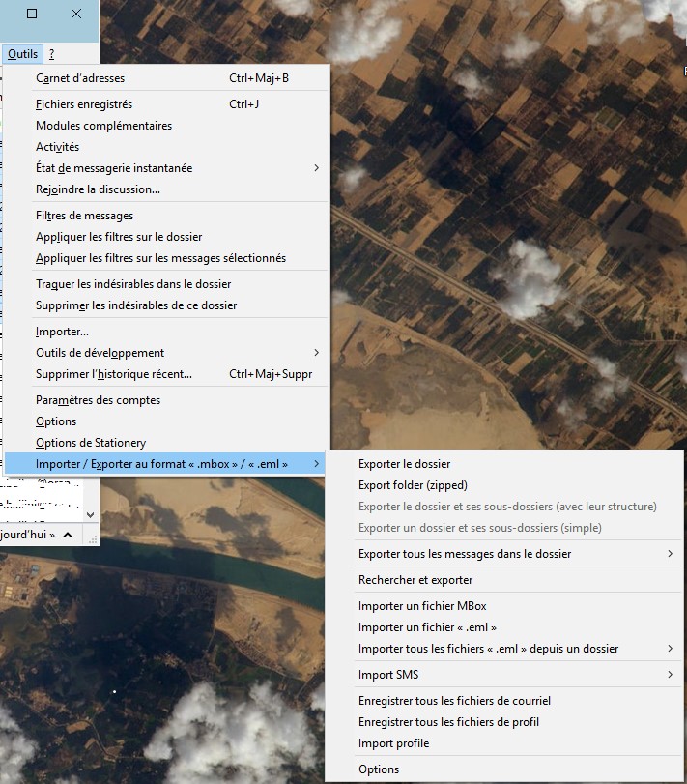
Task: Open Paramètres des comptes
Action: (x=167, y=400)
